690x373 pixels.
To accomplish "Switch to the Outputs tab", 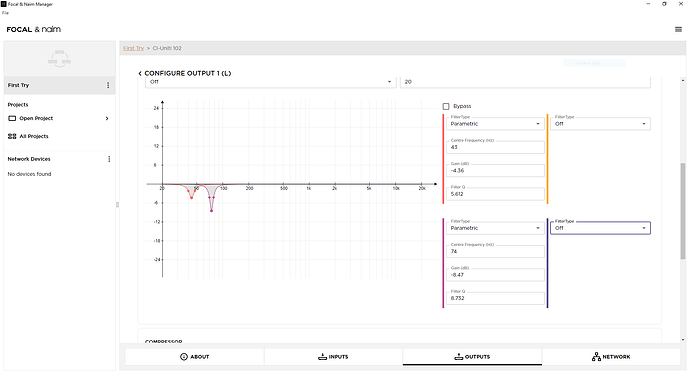I will (472, 357).
